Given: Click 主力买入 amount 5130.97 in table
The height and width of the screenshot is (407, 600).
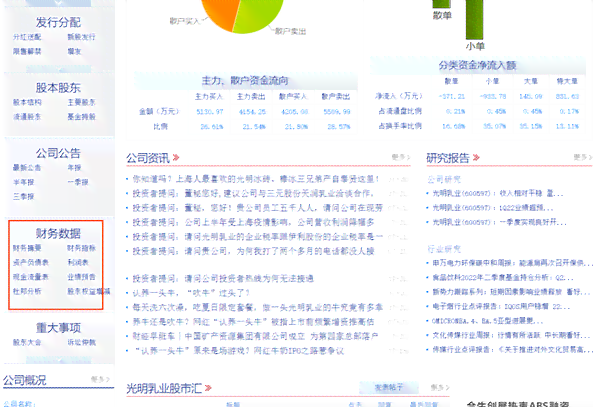Looking at the screenshot, I should coord(210,112).
